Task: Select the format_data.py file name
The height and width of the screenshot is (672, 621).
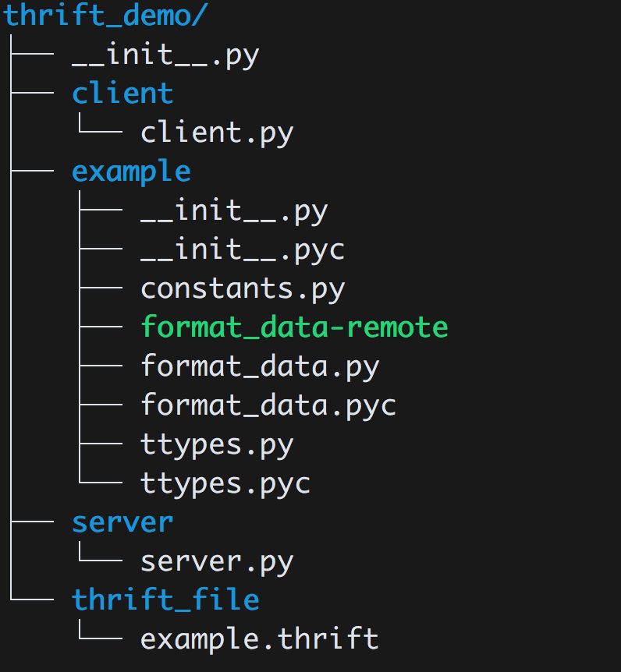Action: (260, 367)
